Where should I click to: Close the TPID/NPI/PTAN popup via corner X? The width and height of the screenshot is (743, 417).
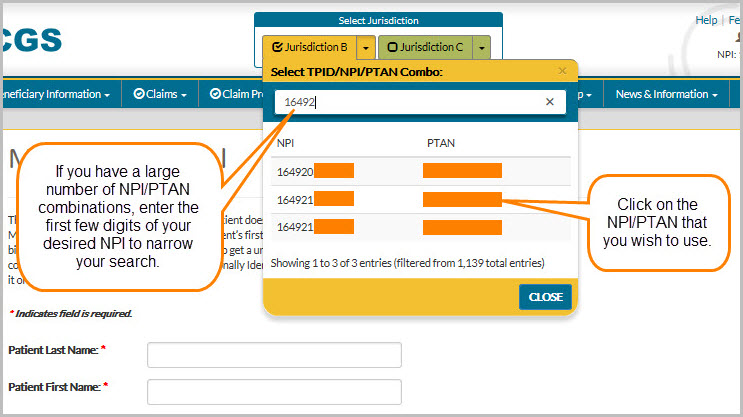tap(562, 72)
